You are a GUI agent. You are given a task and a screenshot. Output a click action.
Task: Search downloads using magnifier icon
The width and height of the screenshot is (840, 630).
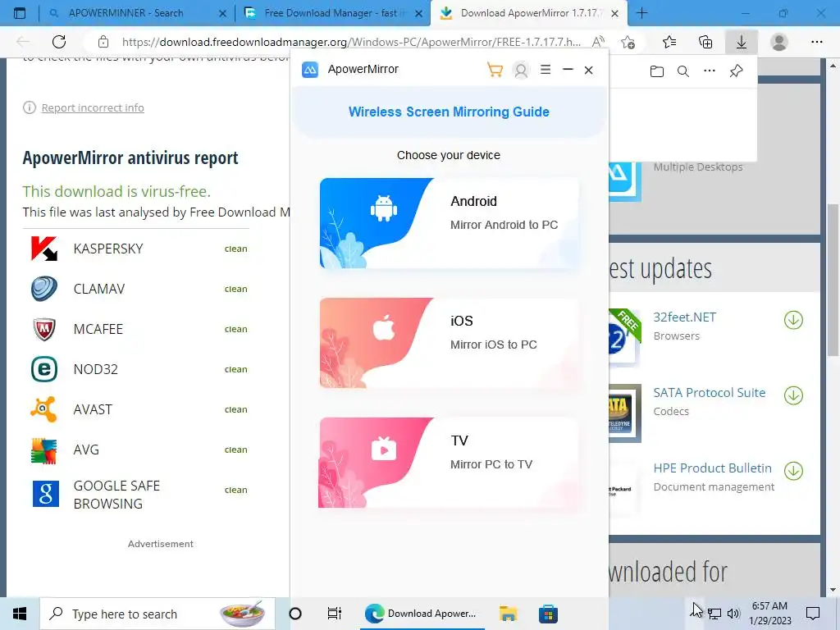pyautogui.click(x=683, y=71)
